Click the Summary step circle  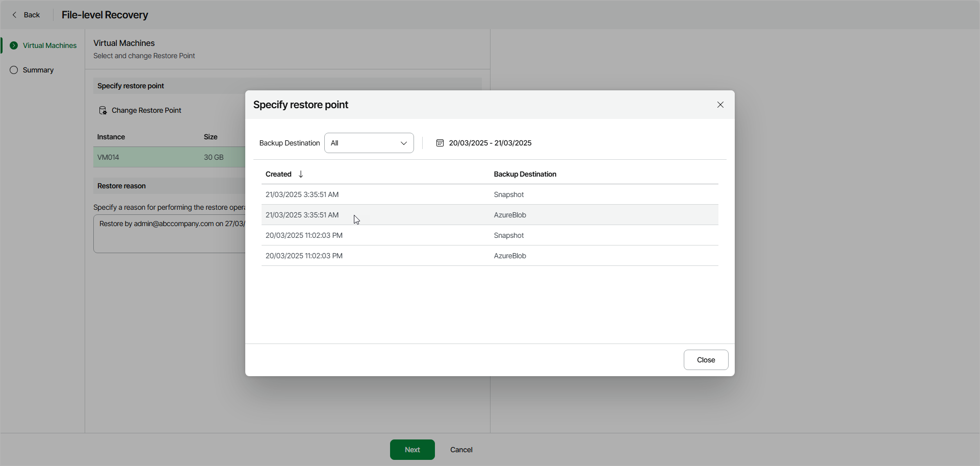14,70
